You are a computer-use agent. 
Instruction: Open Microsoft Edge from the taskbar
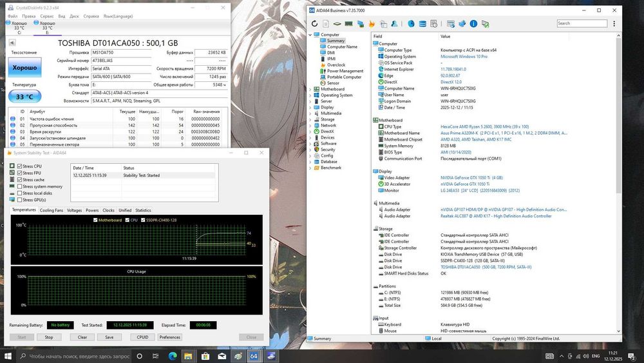point(172,356)
